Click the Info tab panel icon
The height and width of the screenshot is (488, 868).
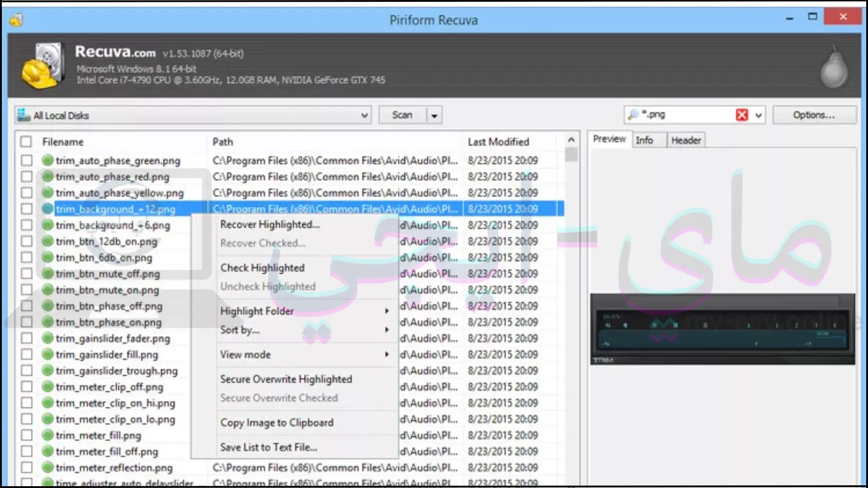(x=644, y=141)
